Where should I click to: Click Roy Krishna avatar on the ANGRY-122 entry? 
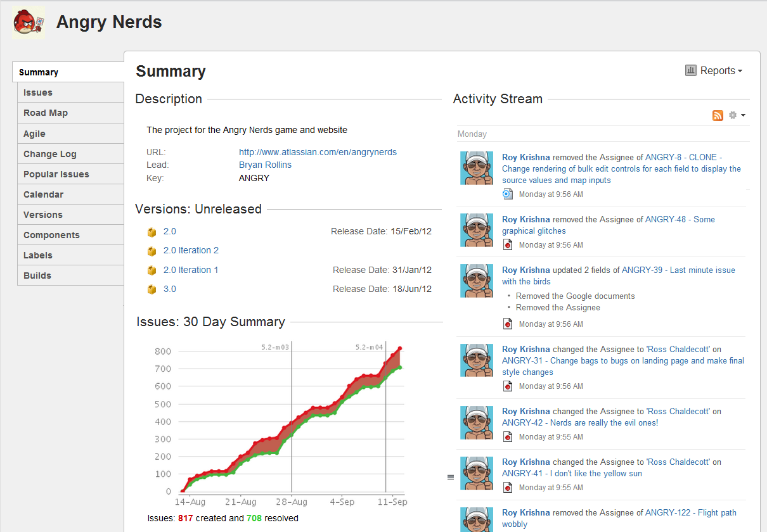[477, 520]
